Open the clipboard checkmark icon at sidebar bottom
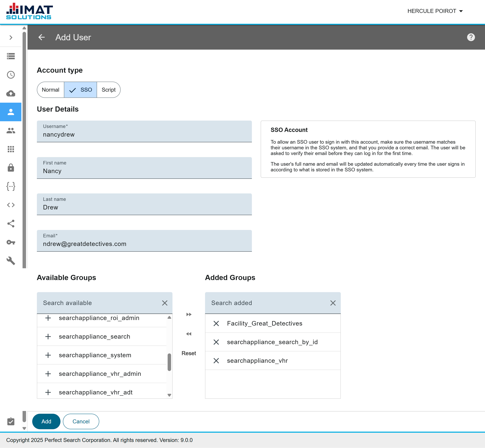The height and width of the screenshot is (448, 485). 11,421
